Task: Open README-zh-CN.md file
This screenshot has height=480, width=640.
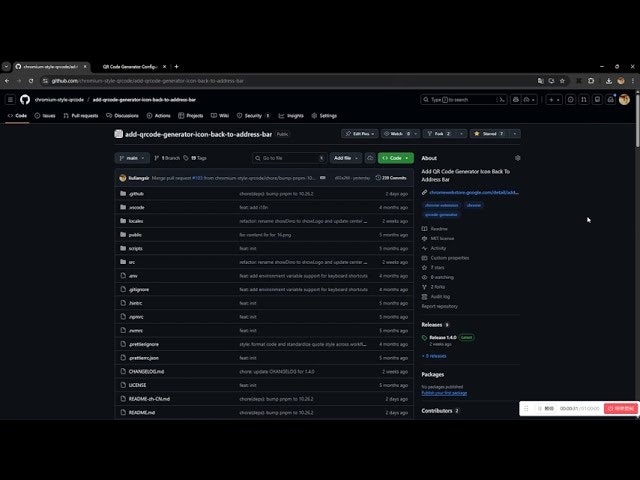Action: pos(149,399)
